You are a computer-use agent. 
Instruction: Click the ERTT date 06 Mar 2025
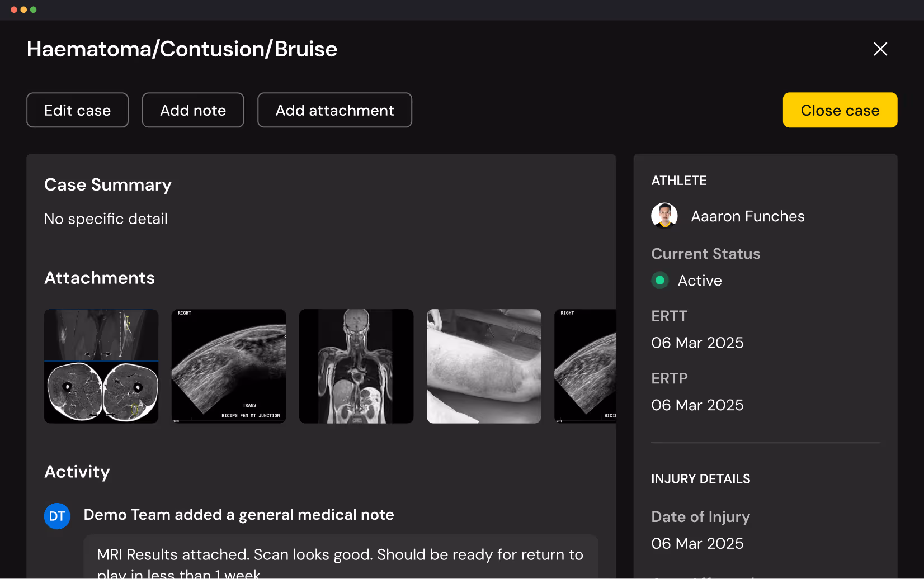(x=697, y=343)
